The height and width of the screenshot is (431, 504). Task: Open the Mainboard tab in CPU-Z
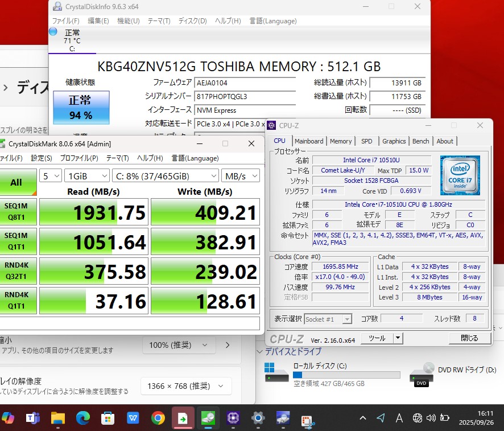309,141
